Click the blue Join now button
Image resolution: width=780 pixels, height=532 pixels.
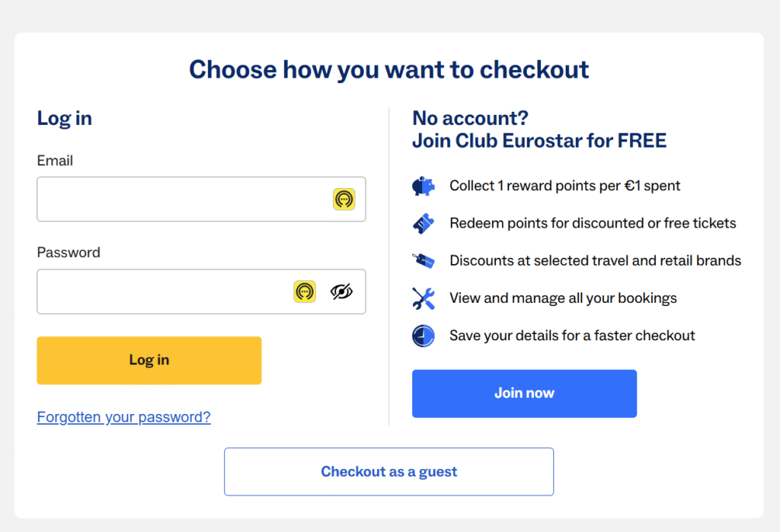tap(524, 393)
